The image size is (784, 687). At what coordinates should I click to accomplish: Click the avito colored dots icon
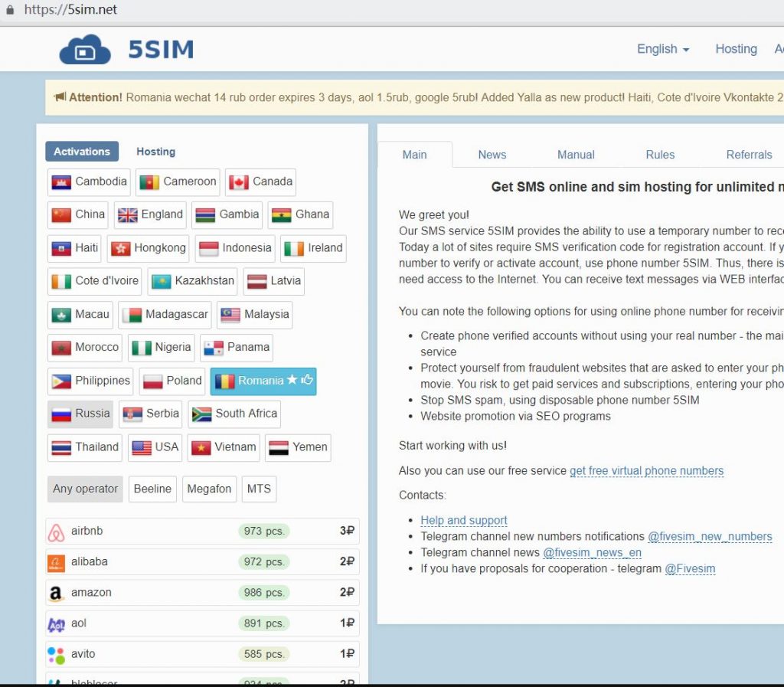tap(56, 654)
